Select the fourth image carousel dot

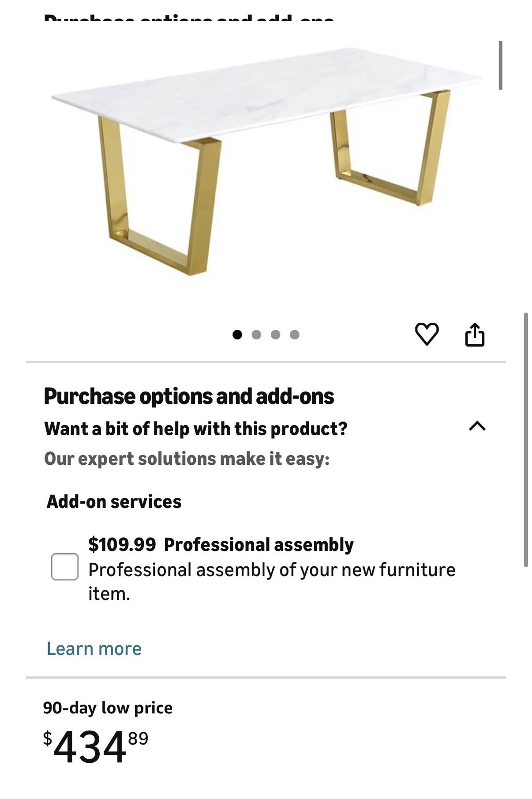(x=295, y=335)
